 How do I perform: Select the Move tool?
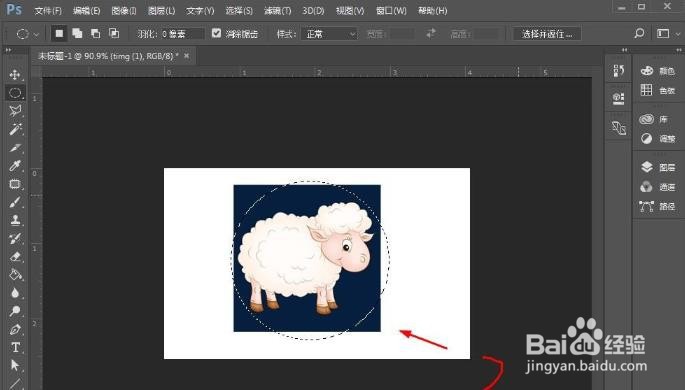[x=15, y=75]
